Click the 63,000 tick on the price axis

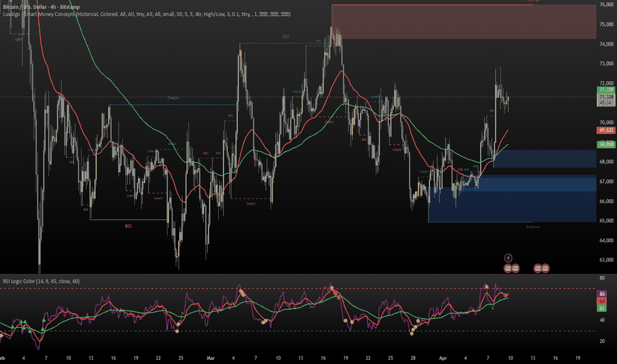point(606,259)
